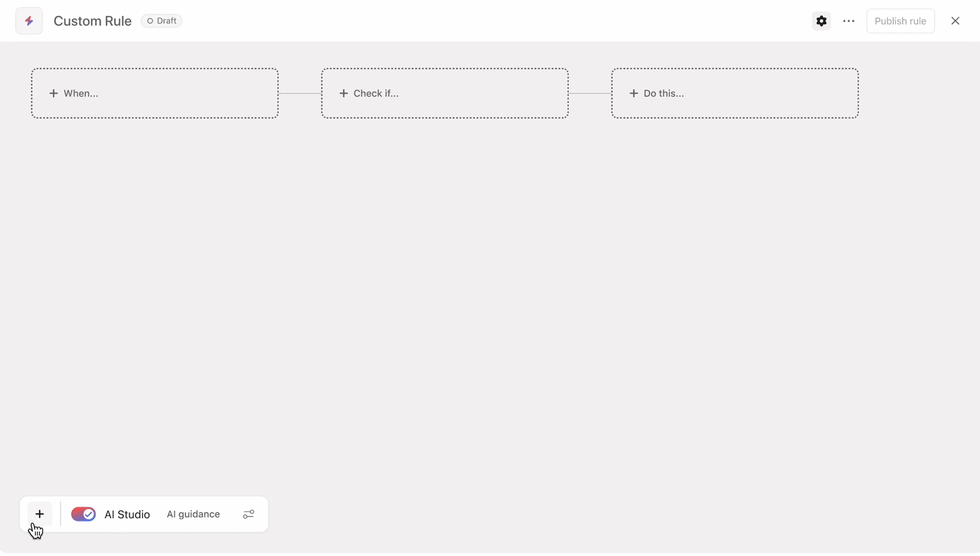The image size is (980, 556).
Task: Open the sliders icon next to AI guidance
Action: 249,514
